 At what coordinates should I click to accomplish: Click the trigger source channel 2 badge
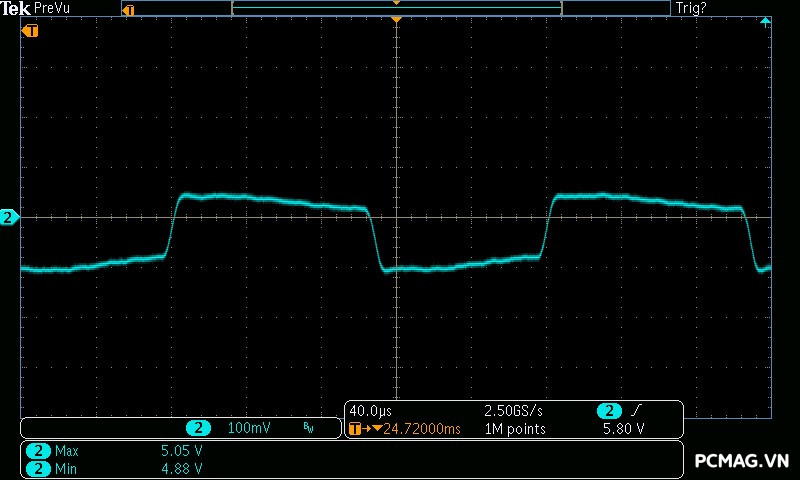(609, 411)
